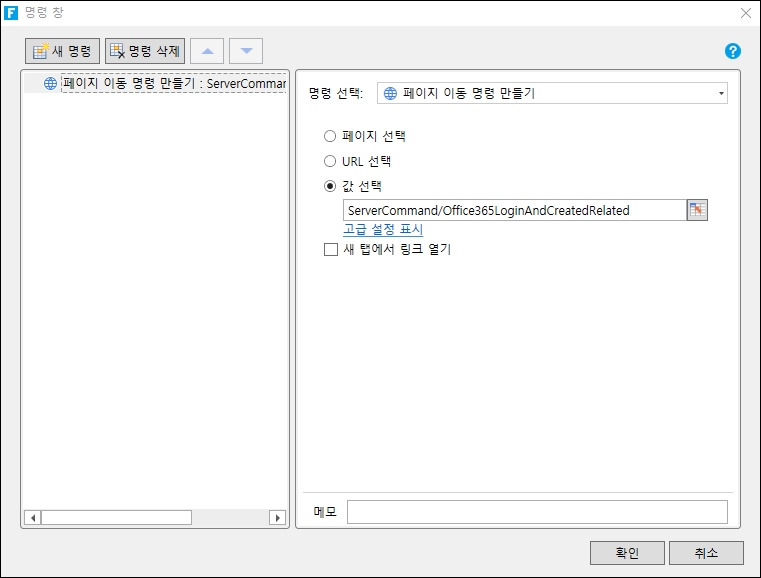Open help with blue question icon
Screen dimensions: 761x578
pyautogui.click(x=732, y=51)
